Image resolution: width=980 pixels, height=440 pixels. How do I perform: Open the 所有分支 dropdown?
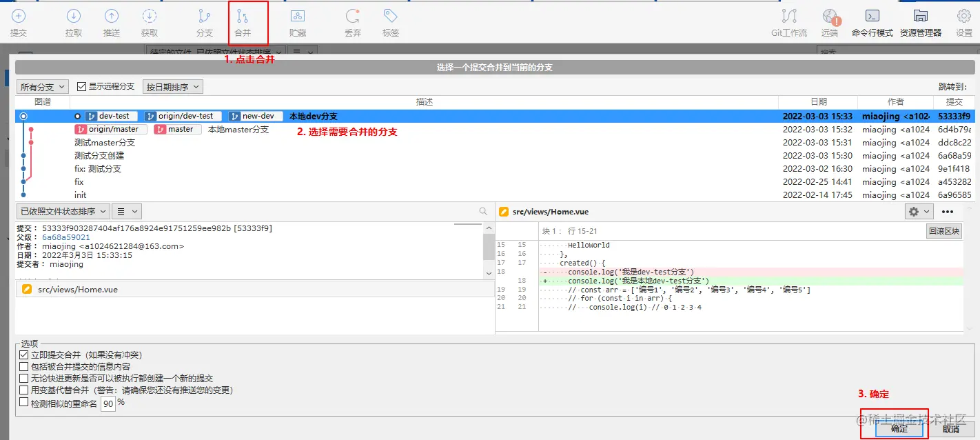[x=43, y=87]
